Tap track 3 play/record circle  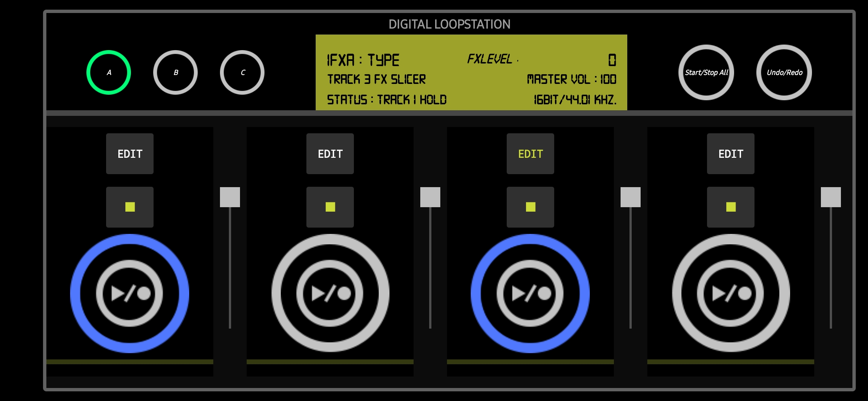click(x=530, y=293)
